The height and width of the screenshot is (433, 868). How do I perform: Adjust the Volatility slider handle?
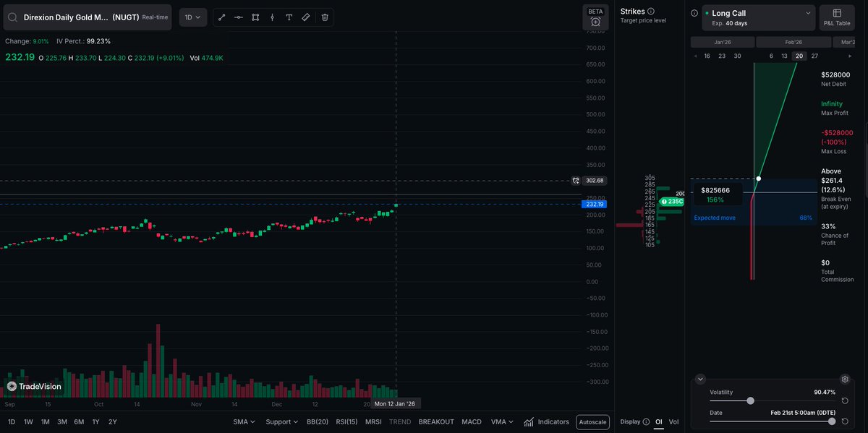click(751, 400)
